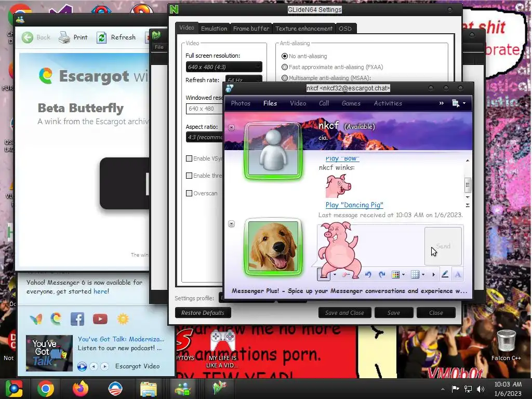
Task: Open the Full screen resolution dropdown
Action: (224, 67)
